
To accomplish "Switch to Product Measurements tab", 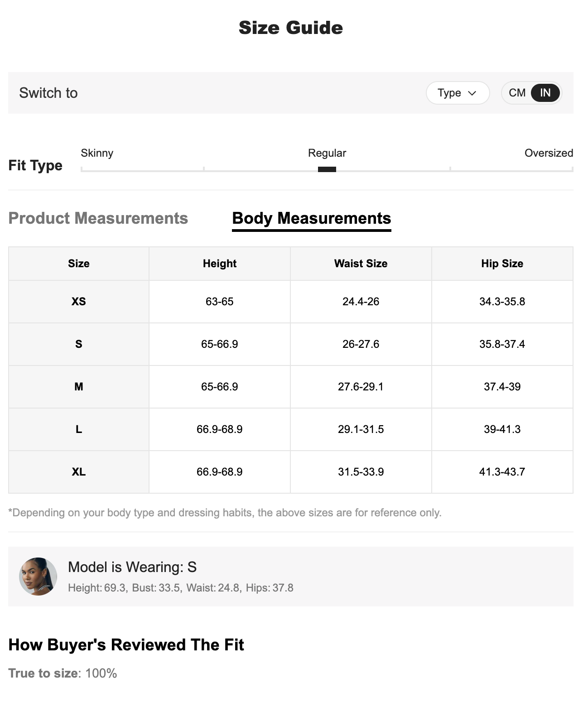I will (x=98, y=218).
